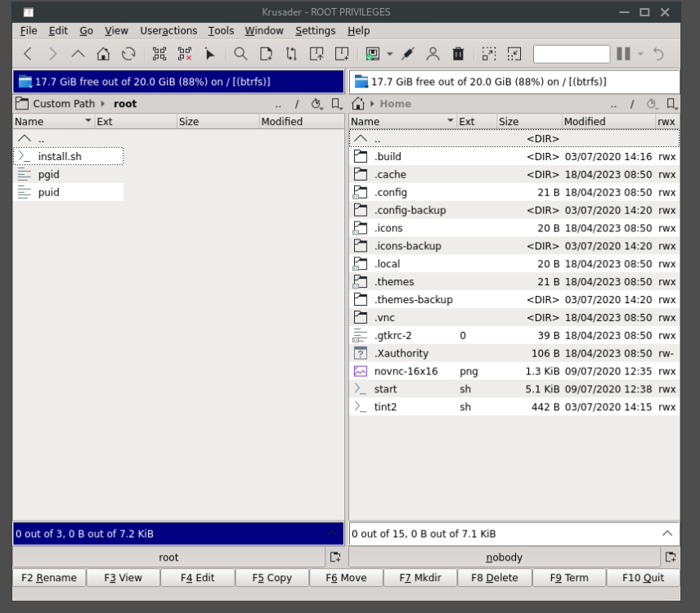Open the File menu
Viewport: 700px width, 613px height.
(x=29, y=31)
